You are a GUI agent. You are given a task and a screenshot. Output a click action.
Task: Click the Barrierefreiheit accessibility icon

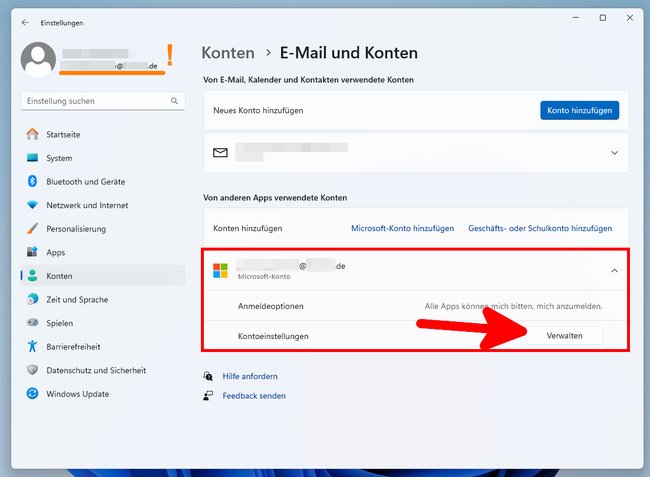point(32,346)
